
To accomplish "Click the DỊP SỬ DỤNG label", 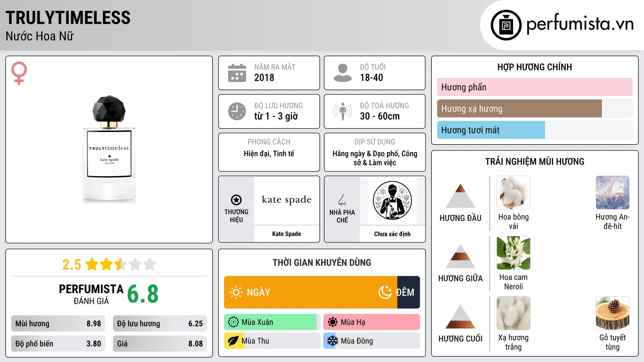I will [375, 142].
